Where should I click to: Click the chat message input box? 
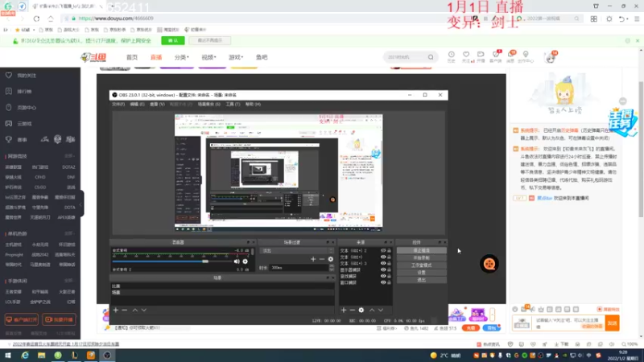pos(568,323)
